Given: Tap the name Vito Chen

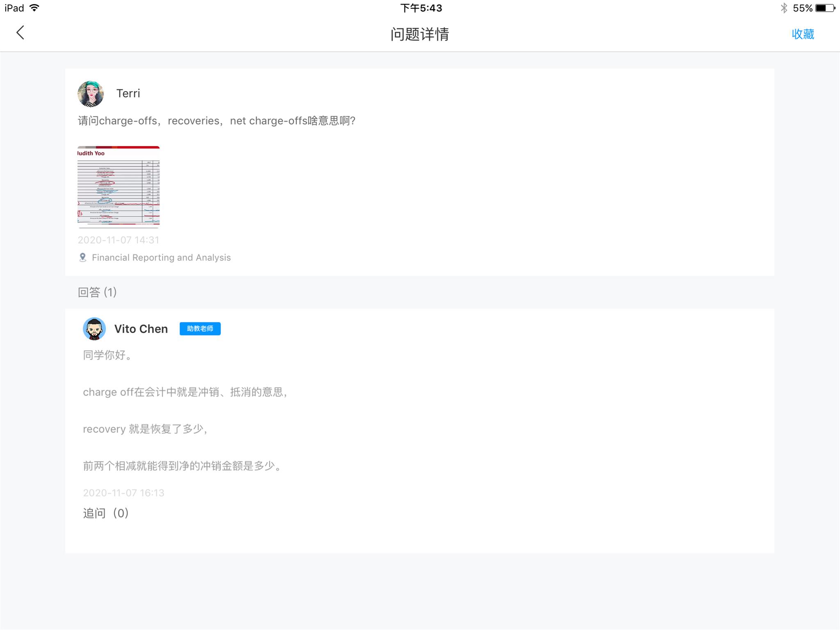Looking at the screenshot, I should (x=141, y=329).
